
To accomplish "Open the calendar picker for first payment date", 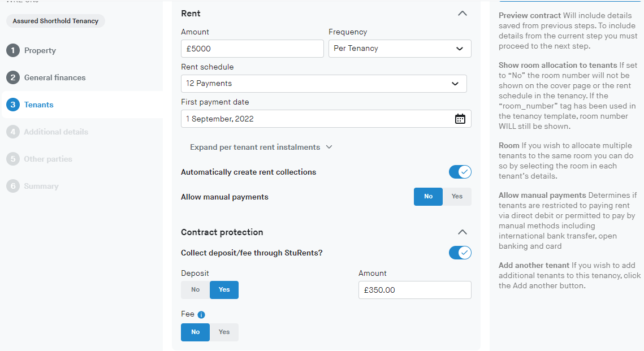I will (460, 119).
